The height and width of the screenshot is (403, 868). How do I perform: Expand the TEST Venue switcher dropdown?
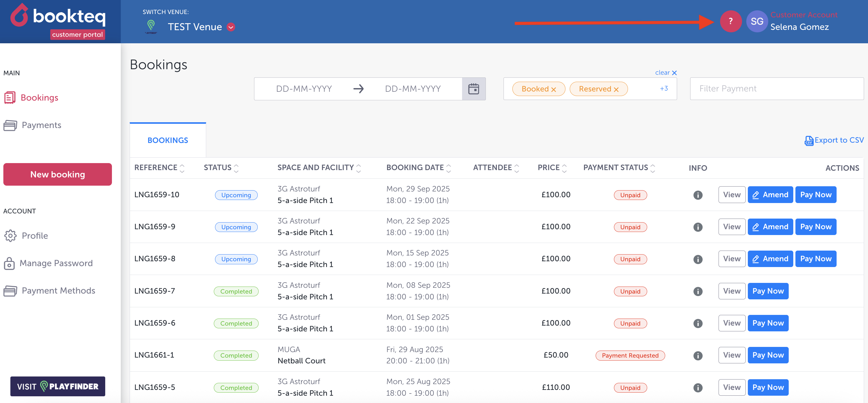(231, 27)
